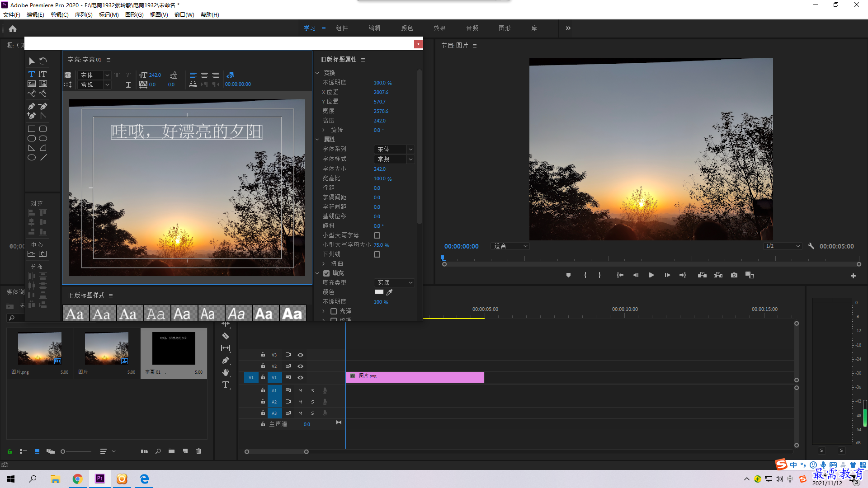Open font style dropdown in properties

click(394, 159)
